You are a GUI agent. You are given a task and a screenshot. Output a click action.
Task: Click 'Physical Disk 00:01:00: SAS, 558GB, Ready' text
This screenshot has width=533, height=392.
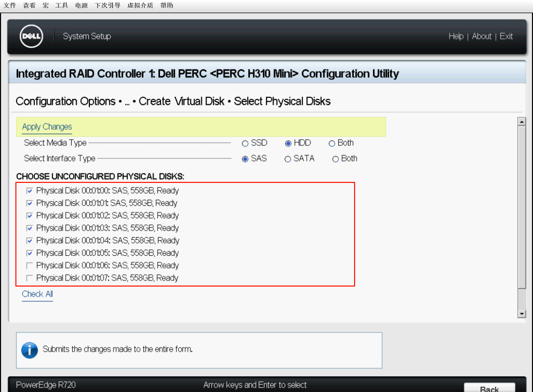click(x=108, y=191)
